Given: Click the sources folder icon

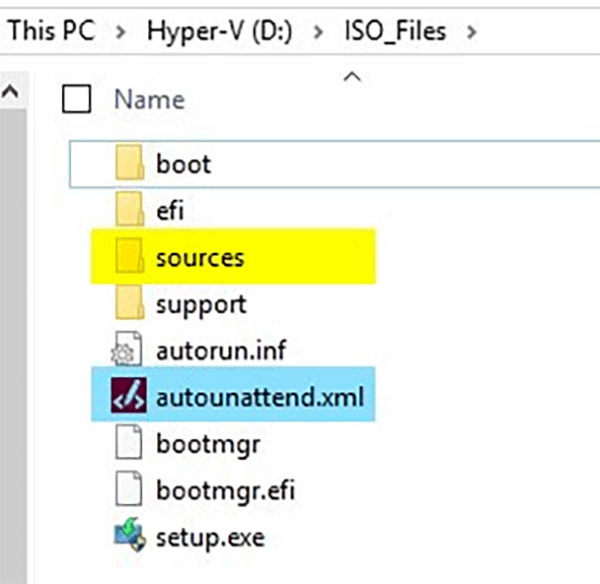Looking at the screenshot, I should coord(129,256).
